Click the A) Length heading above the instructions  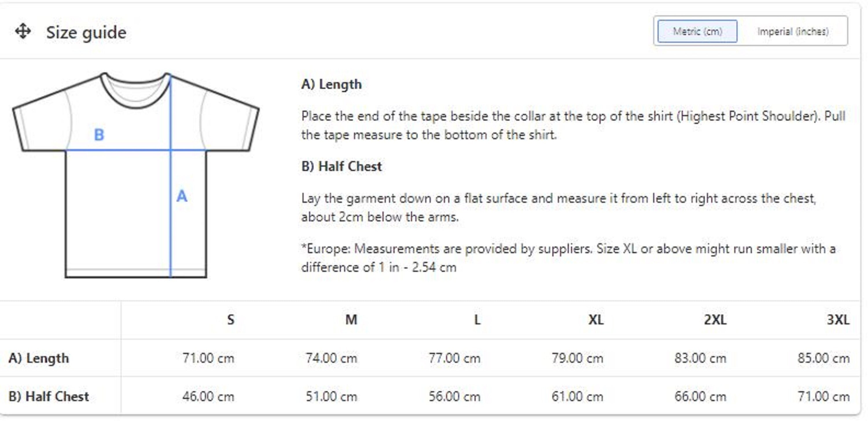(x=332, y=84)
